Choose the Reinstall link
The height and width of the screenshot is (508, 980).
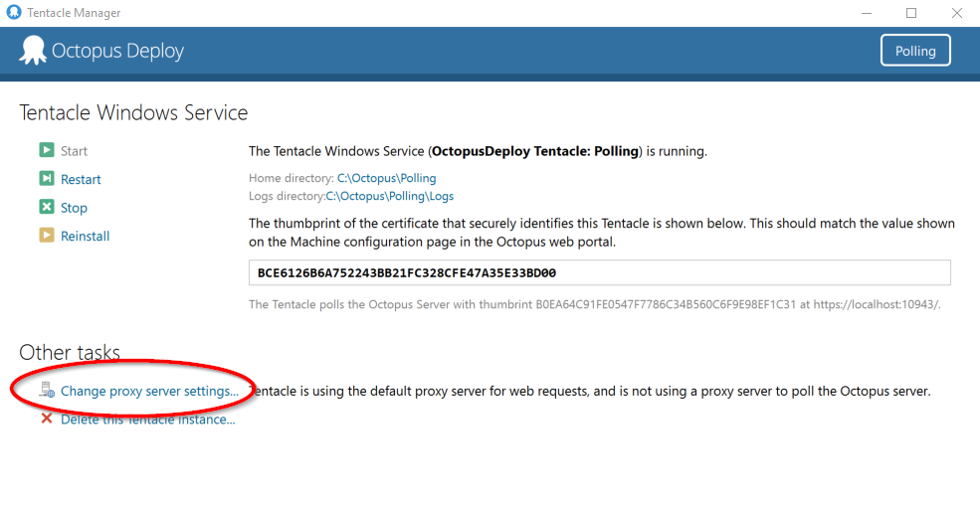(x=85, y=237)
